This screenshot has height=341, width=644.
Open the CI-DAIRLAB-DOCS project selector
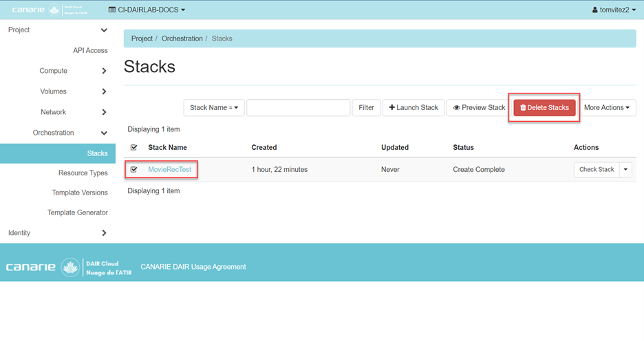147,10
